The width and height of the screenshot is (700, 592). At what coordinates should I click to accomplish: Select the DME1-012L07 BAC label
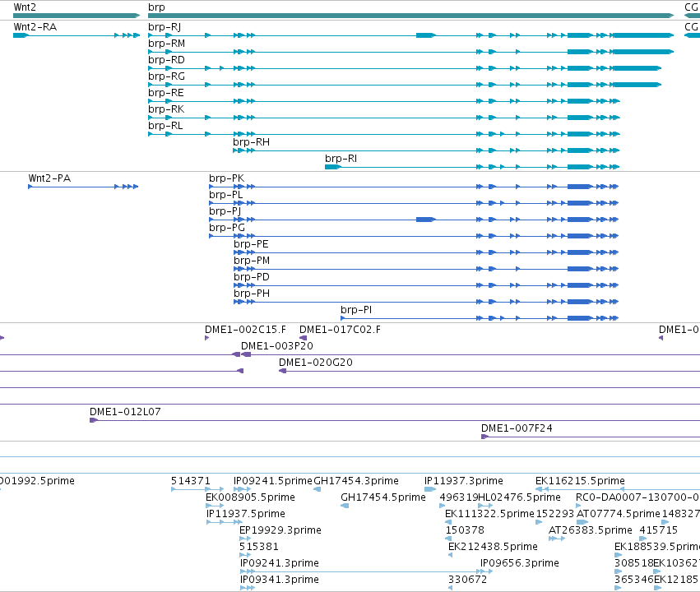click(125, 412)
